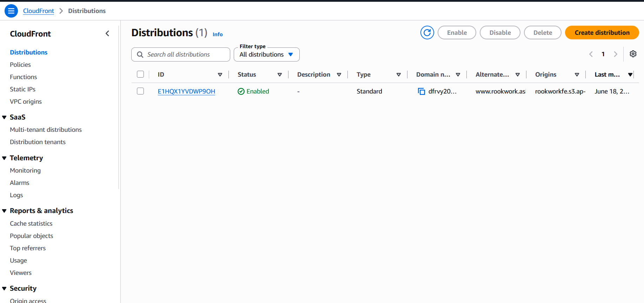
Task: Copy the dfrvy20 domain name
Action: pos(421,91)
